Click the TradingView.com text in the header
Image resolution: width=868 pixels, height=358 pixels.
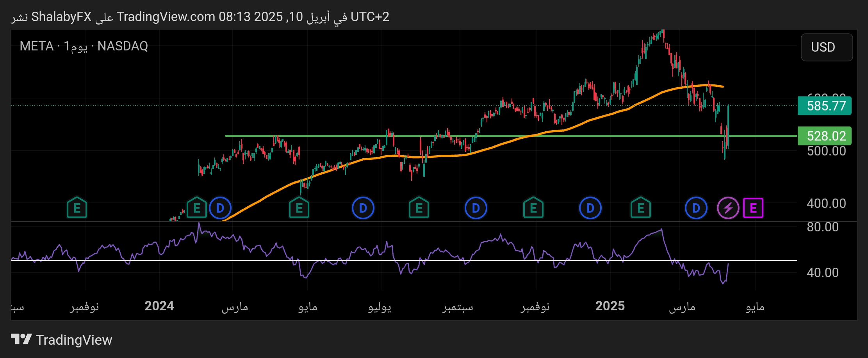coord(166,17)
